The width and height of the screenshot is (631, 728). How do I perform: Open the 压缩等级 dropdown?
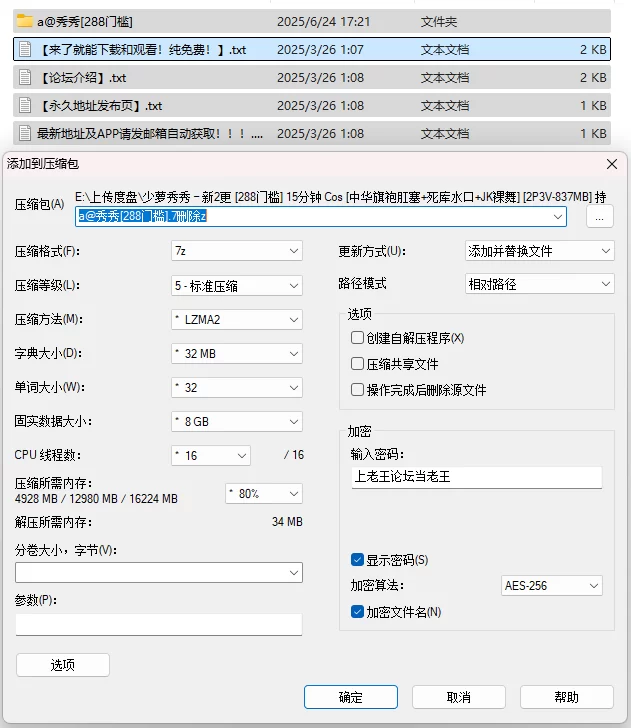[x=237, y=286]
